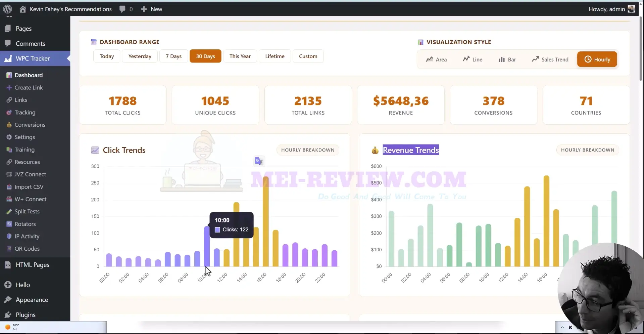
Task: Click the Revenue card showing $5648,36
Action: (401, 105)
